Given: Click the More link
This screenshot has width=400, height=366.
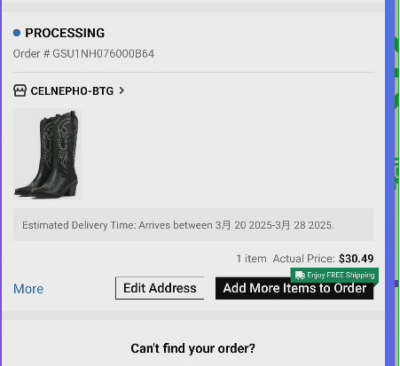Looking at the screenshot, I should click(28, 289).
